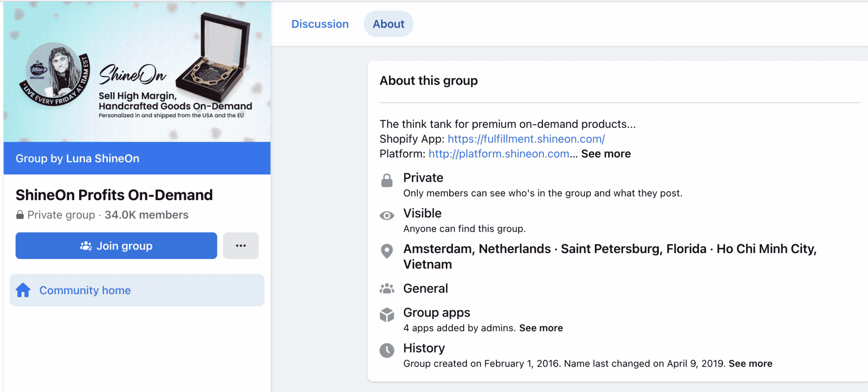Click the Michael profile circle in cover
This screenshot has width=868, height=392.
tap(54, 74)
